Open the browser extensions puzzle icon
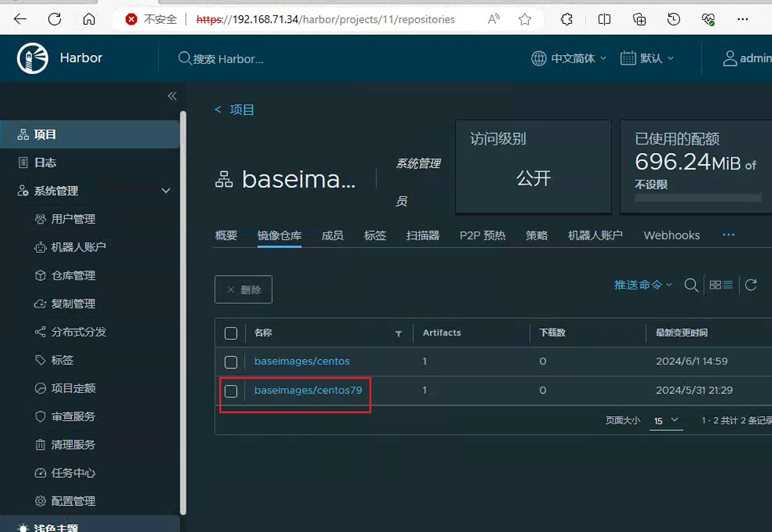772x532 pixels. pyautogui.click(x=567, y=20)
